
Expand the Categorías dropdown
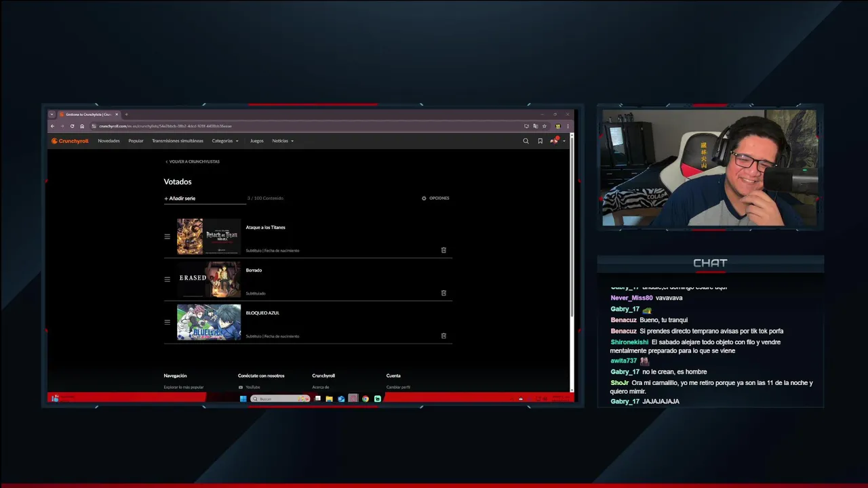click(225, 141)
